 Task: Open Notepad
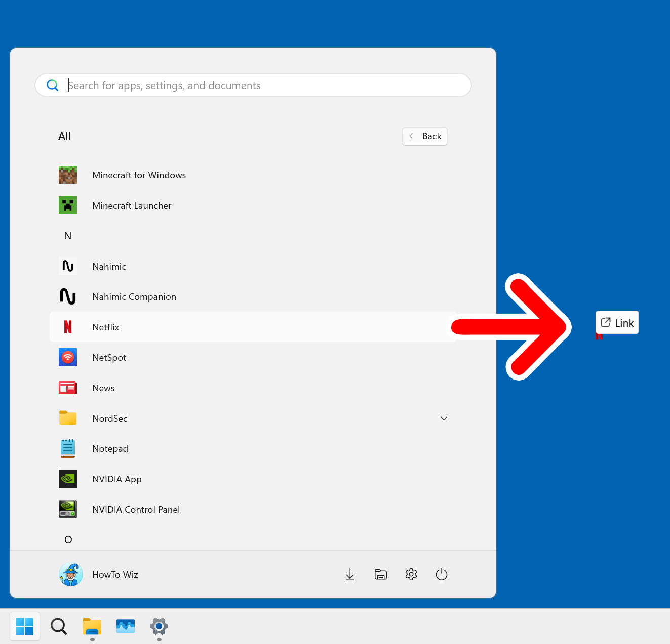click(x=110, y=448)
